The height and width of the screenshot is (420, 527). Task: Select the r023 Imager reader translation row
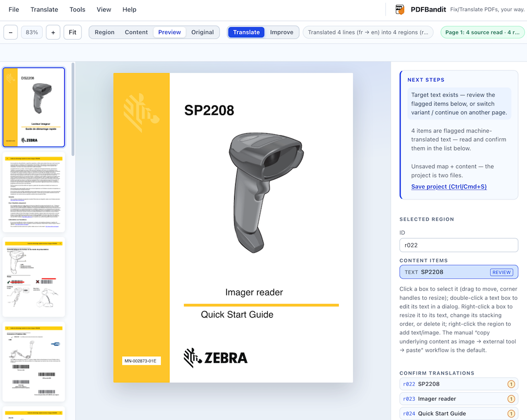click(x=459, y=399)
